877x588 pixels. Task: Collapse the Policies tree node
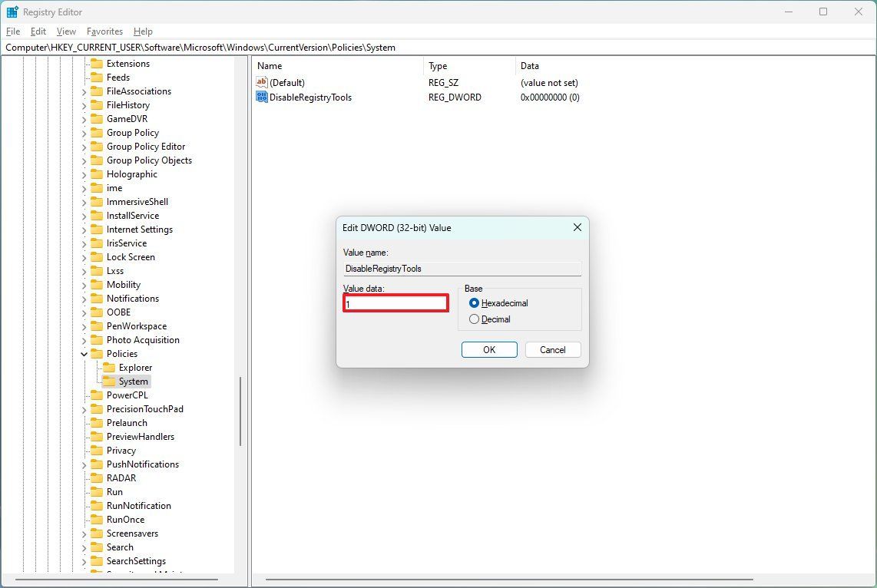tap(84, 353)
